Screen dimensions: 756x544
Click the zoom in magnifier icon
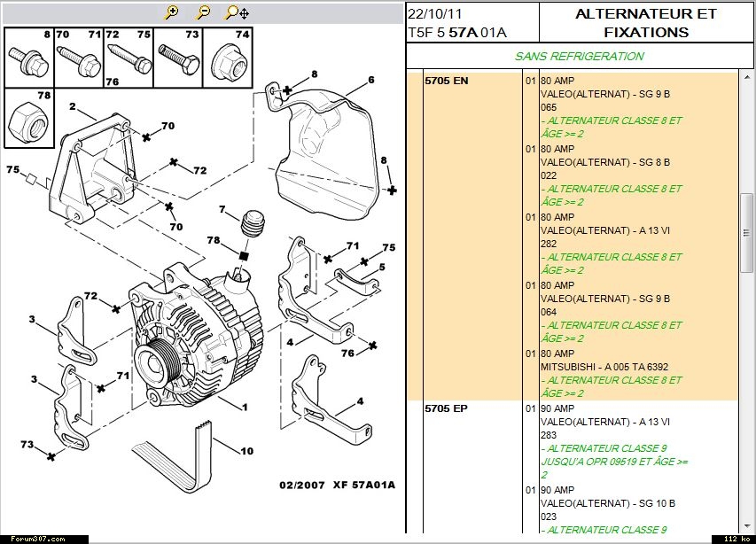pos(173,12)
